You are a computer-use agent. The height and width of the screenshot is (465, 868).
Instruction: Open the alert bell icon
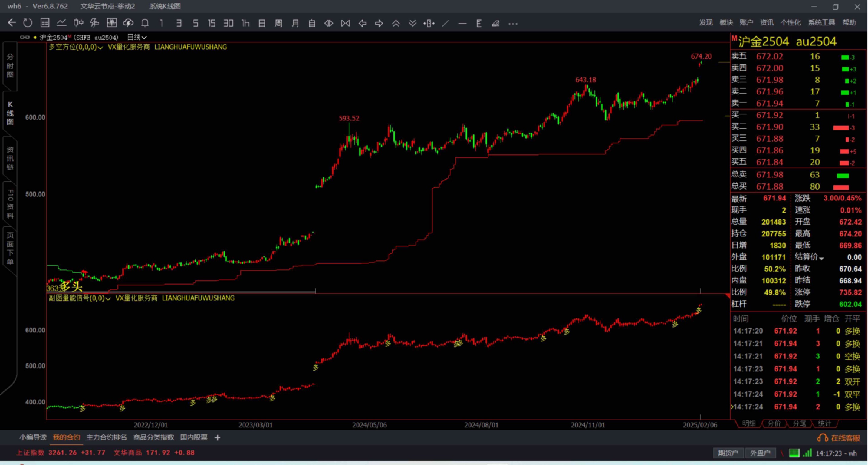click(x=145, y=23)
